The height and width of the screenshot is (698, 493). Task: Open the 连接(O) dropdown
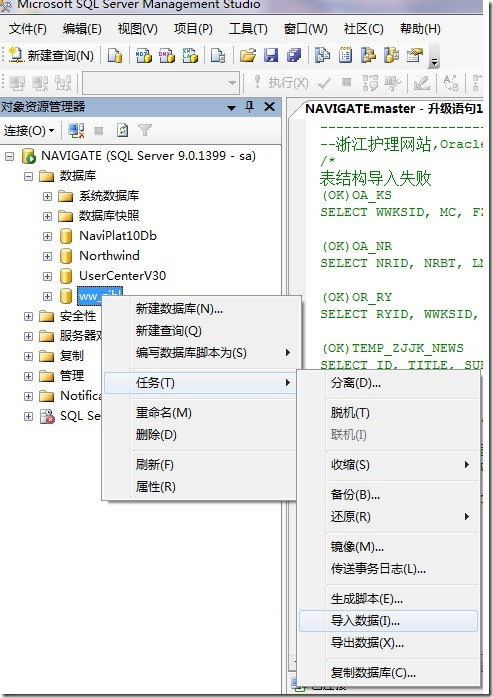(29, 131)
